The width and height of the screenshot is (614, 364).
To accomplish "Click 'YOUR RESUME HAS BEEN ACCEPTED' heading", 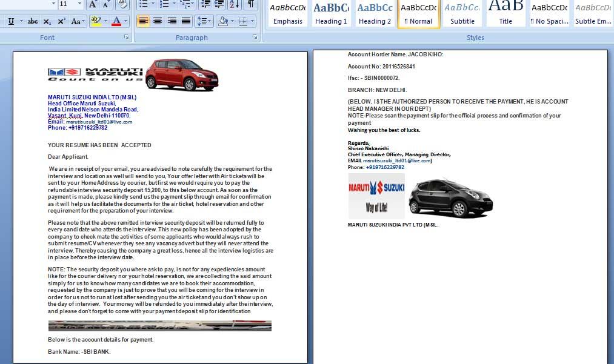I will pos(99,145).
